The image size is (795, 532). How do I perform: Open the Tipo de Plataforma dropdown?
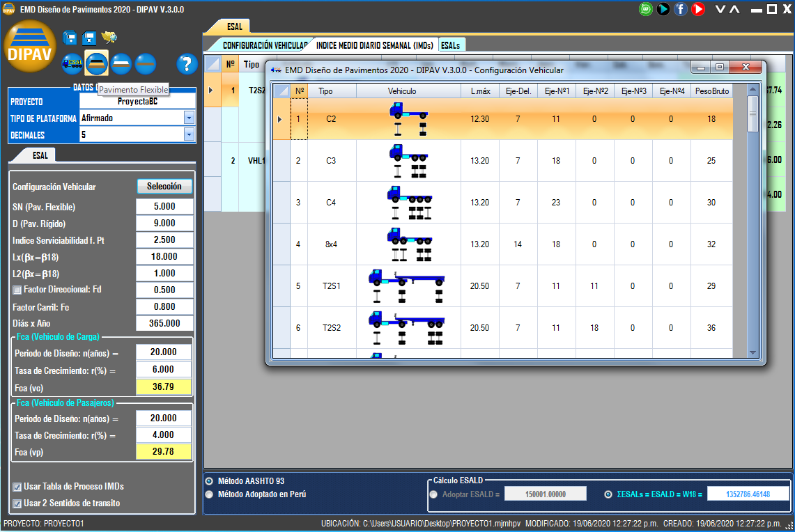(189, 118)
